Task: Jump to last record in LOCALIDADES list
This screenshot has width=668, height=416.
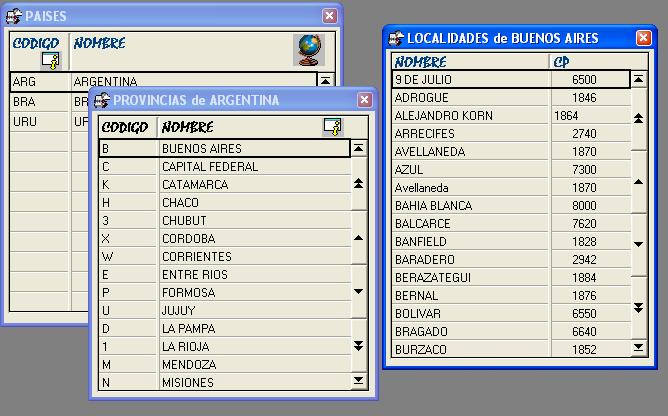Action: (639, 347)
